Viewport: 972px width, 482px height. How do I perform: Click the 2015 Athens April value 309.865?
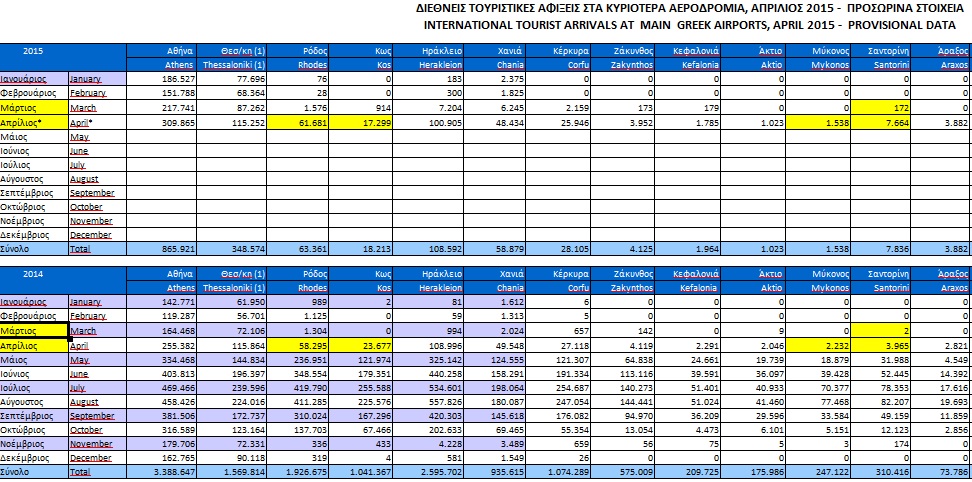click(177, 121)
